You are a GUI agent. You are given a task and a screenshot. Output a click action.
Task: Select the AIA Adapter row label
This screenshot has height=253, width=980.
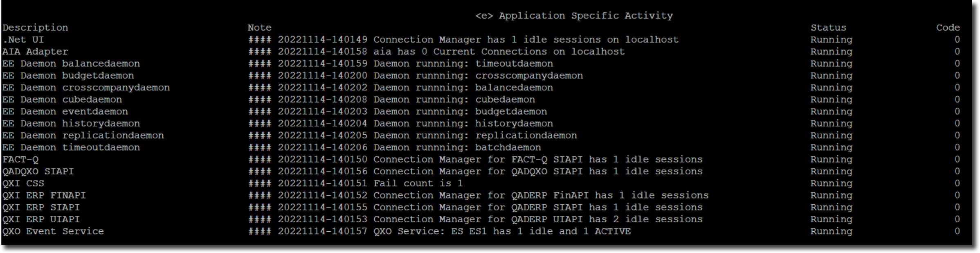tap(35, 52)
